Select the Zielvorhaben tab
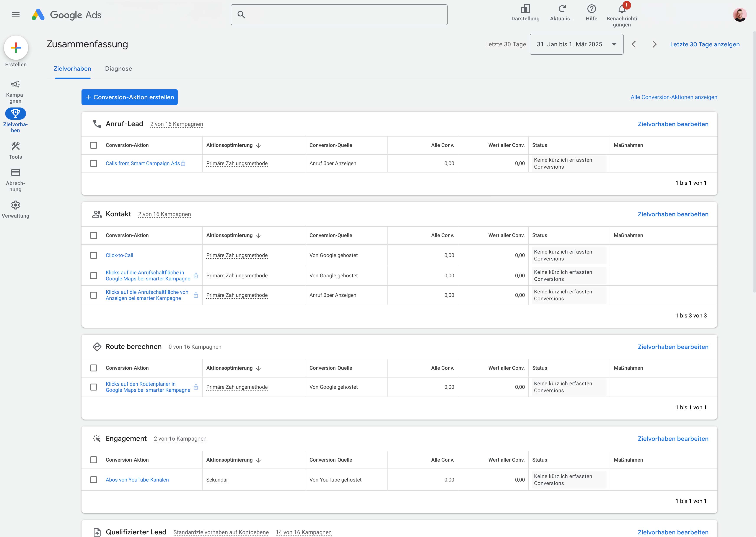The height and width of the screenshot is (537, 756). 72,69
